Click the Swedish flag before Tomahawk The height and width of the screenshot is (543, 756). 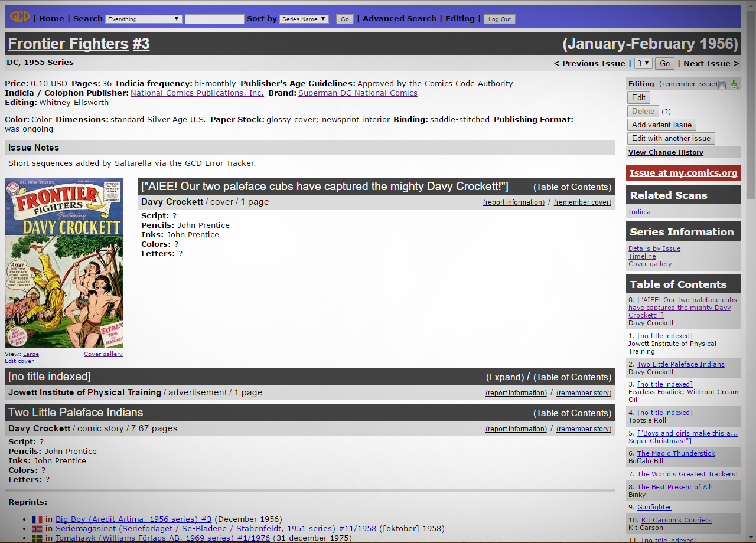click(37, 538)
